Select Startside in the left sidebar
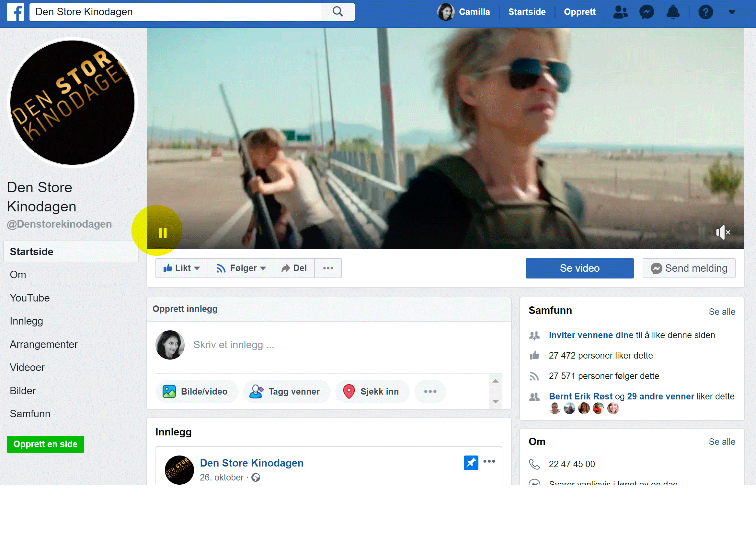 [x=71, y=252]
